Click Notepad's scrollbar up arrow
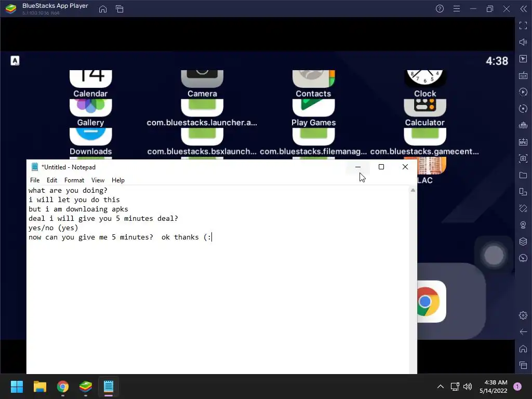The image size is (532, 399). coord(413,190)
